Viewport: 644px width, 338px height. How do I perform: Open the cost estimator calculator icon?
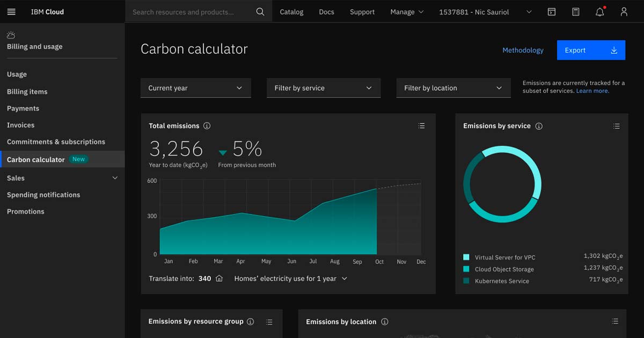pos(575,12)
